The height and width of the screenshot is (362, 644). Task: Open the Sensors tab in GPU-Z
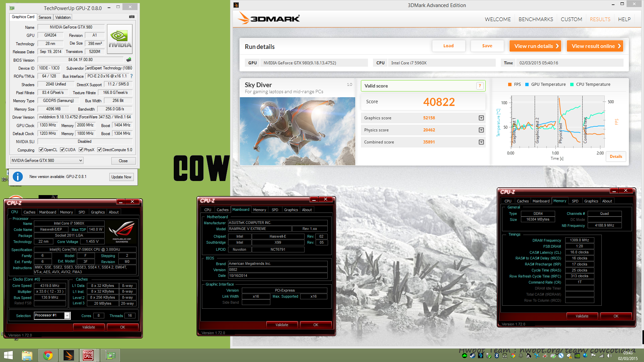tap(45, 17)
